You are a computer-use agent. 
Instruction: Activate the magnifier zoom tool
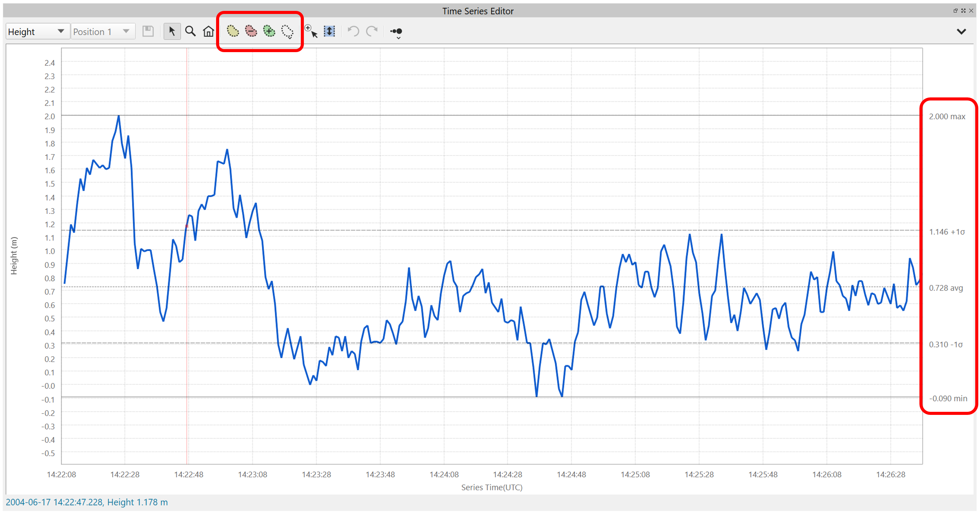190,31
